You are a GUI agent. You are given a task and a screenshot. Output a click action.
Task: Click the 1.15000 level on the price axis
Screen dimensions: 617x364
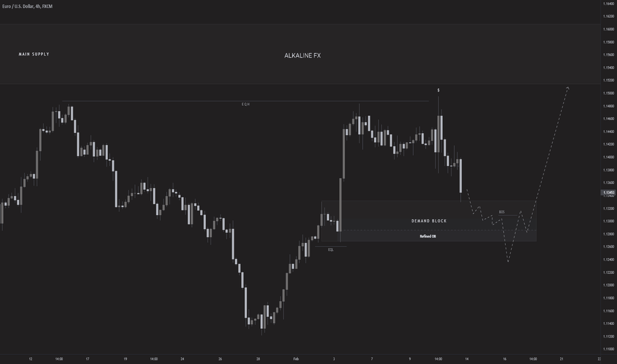608,93
